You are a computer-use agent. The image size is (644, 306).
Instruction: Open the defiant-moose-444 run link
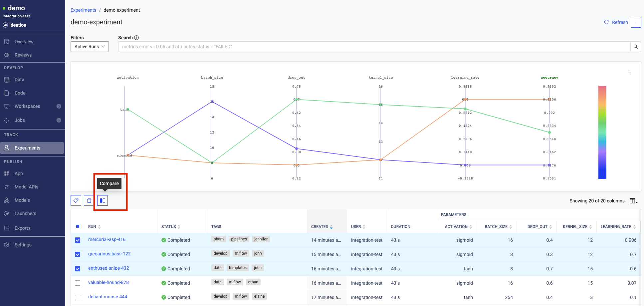coord(107,297)
